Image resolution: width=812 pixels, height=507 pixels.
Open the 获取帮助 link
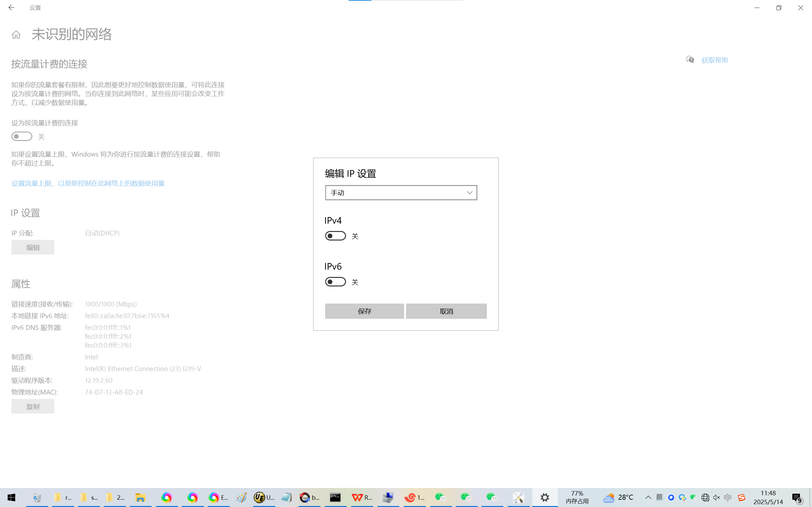tap(714, 60)
